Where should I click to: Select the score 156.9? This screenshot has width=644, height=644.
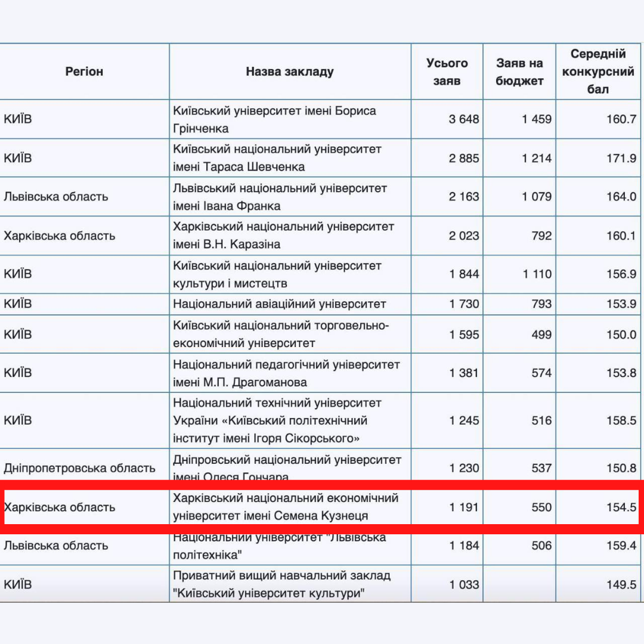coord(621,274)
